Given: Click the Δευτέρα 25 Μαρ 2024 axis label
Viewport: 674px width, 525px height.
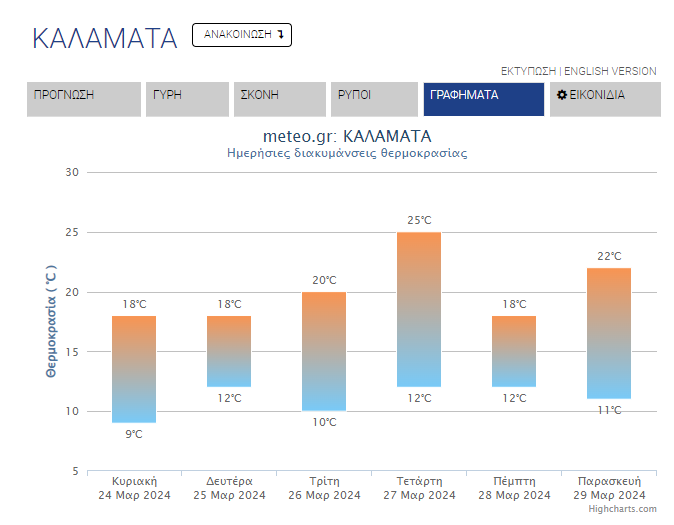Looking at the screenshot, I should click(229, 488).
